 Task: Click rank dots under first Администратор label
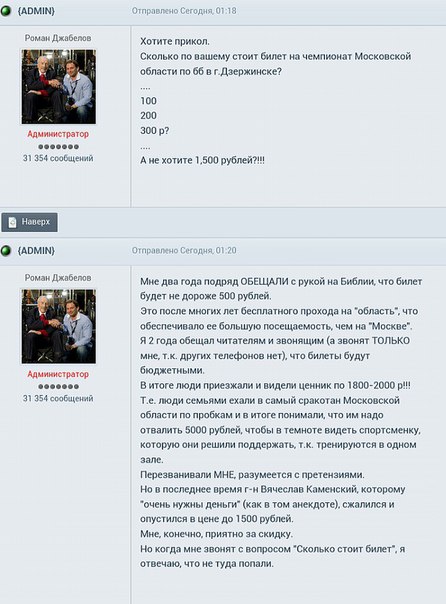point(59,147)
